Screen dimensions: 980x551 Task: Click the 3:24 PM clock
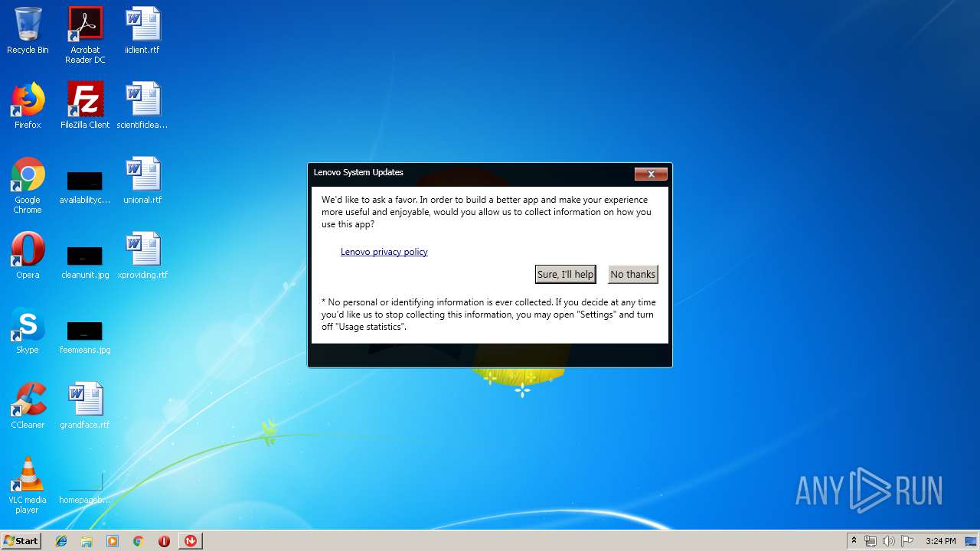[940, 541]
